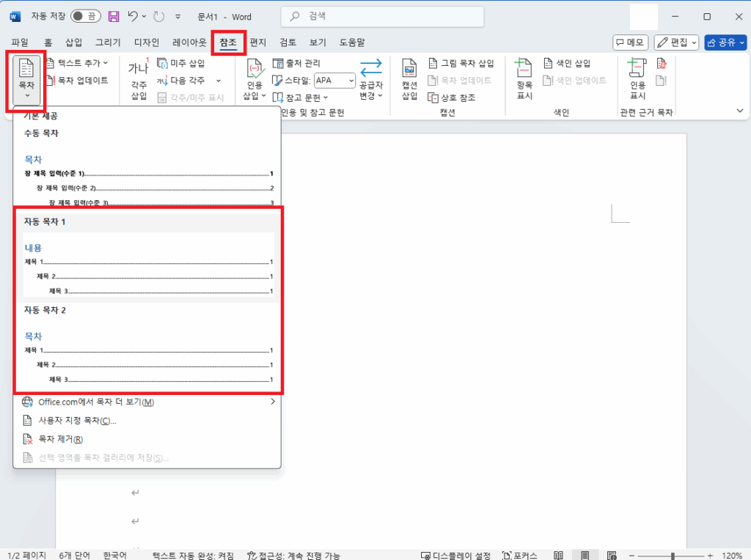Add a caption with 캡션 삽입
Viewport: 751px width, 560px height.
tap(409, 79)
